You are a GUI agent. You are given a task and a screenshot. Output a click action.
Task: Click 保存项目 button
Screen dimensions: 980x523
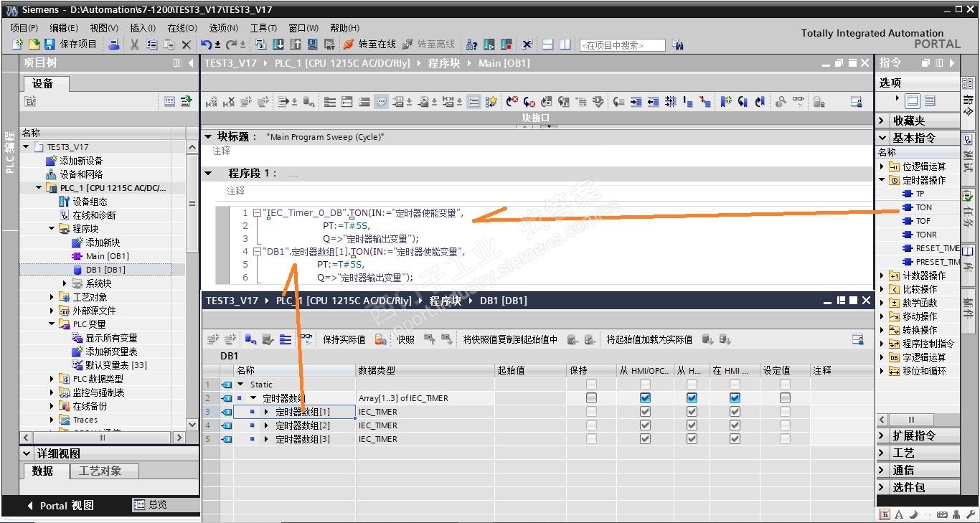click(71, 44)
